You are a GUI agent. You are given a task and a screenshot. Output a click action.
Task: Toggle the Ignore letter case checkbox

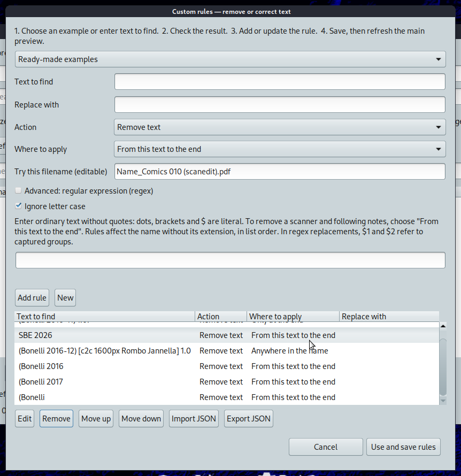coord(18,206)
